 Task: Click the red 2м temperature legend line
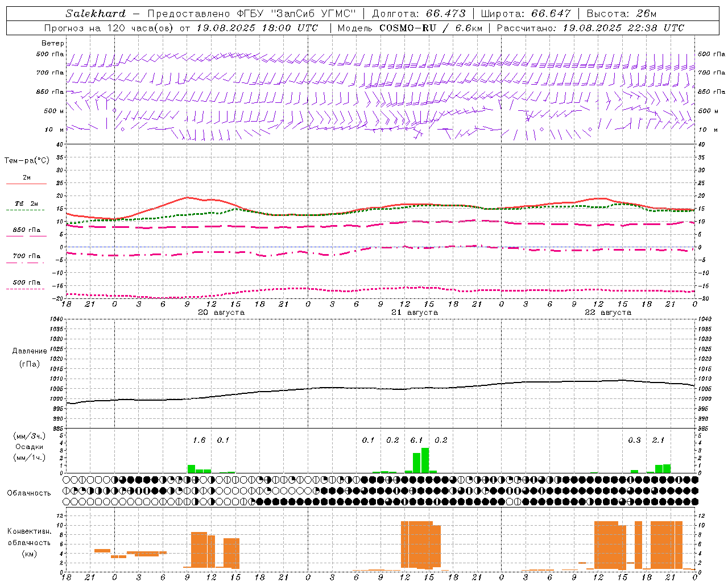point(26,184)
